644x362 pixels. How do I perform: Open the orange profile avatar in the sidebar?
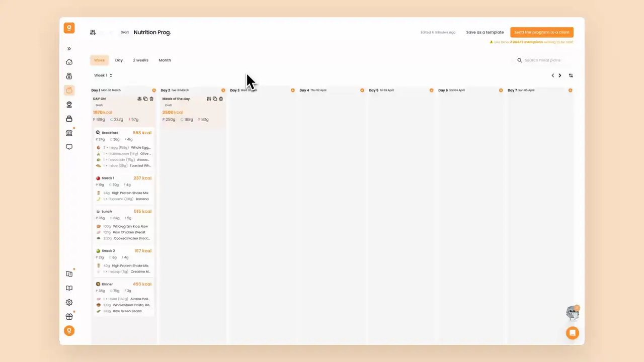pos(69,330)
